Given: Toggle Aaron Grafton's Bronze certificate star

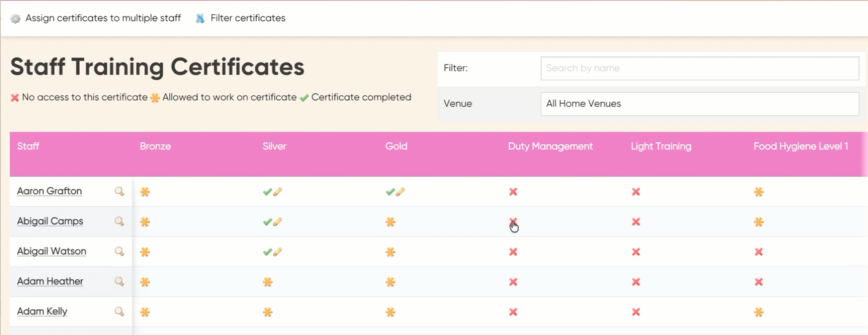Looking at the screenshot, I should [145, 192].
